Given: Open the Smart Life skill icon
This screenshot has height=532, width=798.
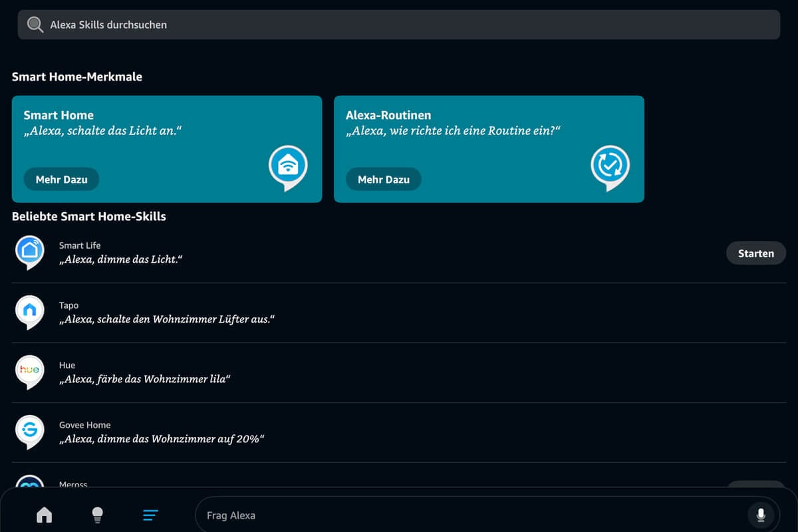Looking at the screenshot, I should click(30, 251).
